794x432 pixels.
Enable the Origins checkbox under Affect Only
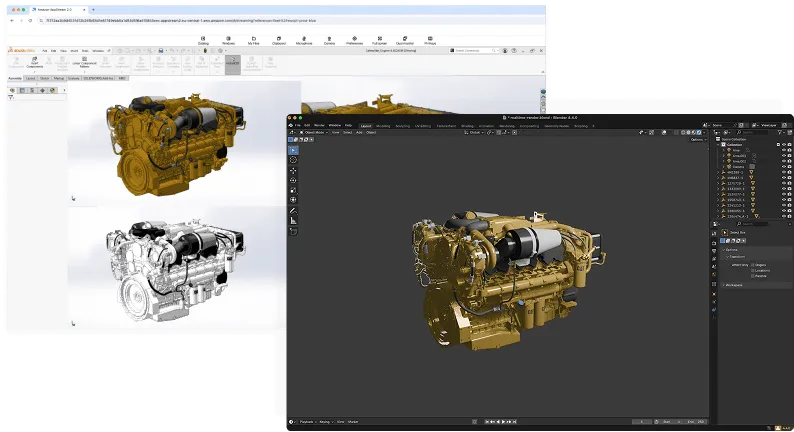click(752, 264)
